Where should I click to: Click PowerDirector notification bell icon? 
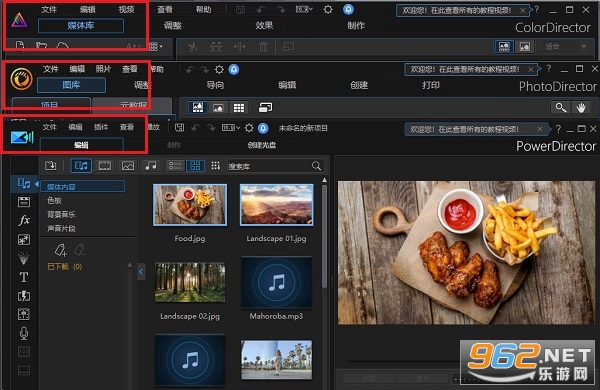point(263,128)
